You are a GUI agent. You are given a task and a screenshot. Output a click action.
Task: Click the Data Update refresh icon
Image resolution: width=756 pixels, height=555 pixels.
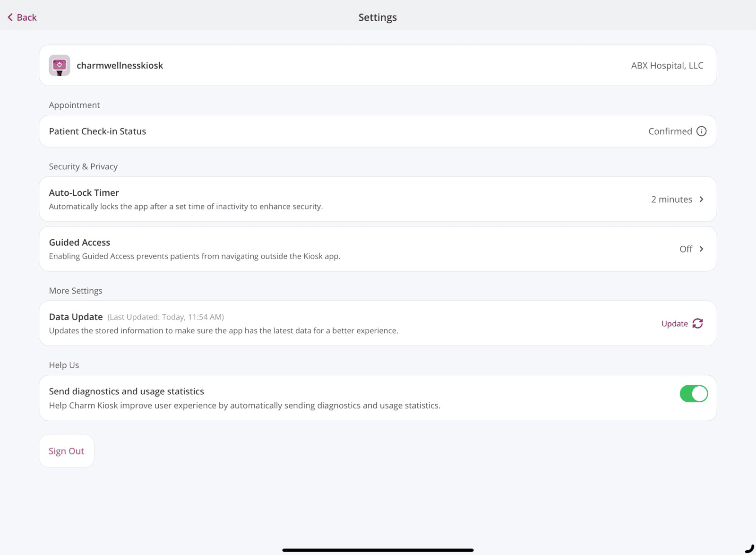[x=697, y=323]
